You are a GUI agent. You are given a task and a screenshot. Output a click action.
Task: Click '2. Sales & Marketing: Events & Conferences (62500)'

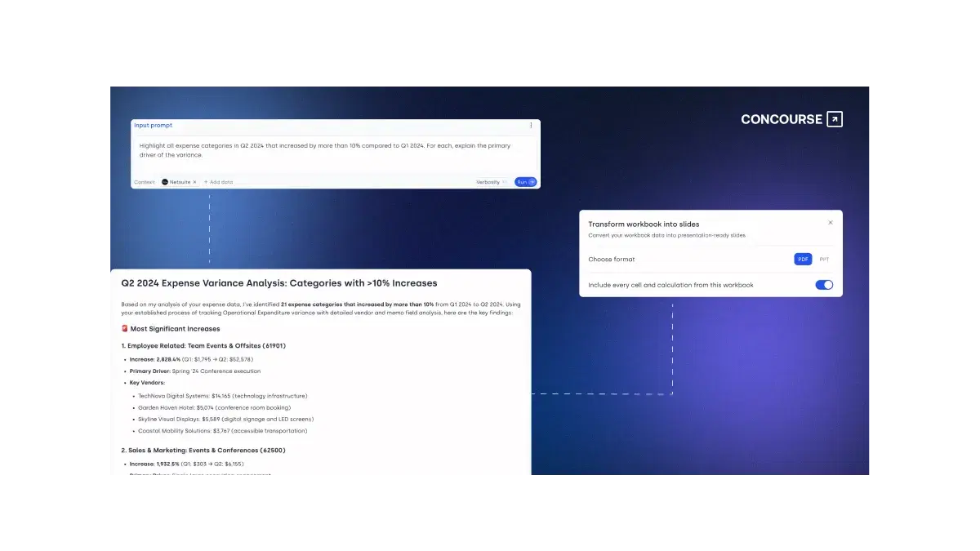[203, 450]
